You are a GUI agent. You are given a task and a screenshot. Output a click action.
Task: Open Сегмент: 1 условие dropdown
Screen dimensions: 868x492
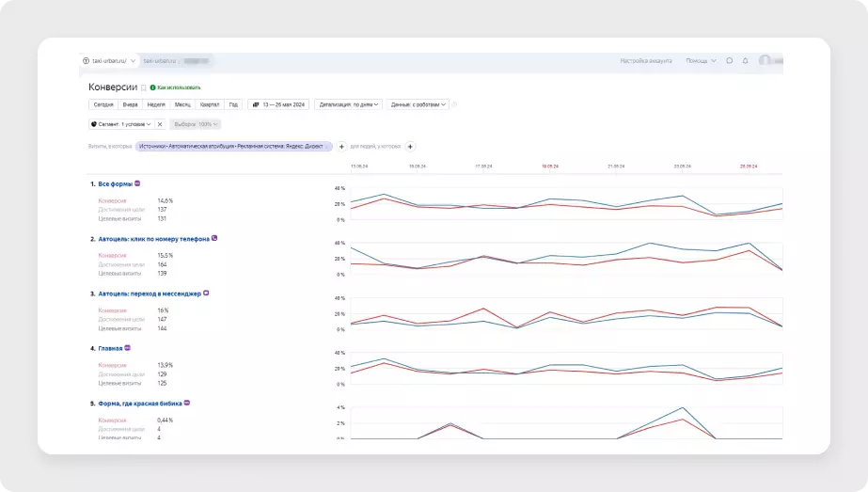coord(121,124)
